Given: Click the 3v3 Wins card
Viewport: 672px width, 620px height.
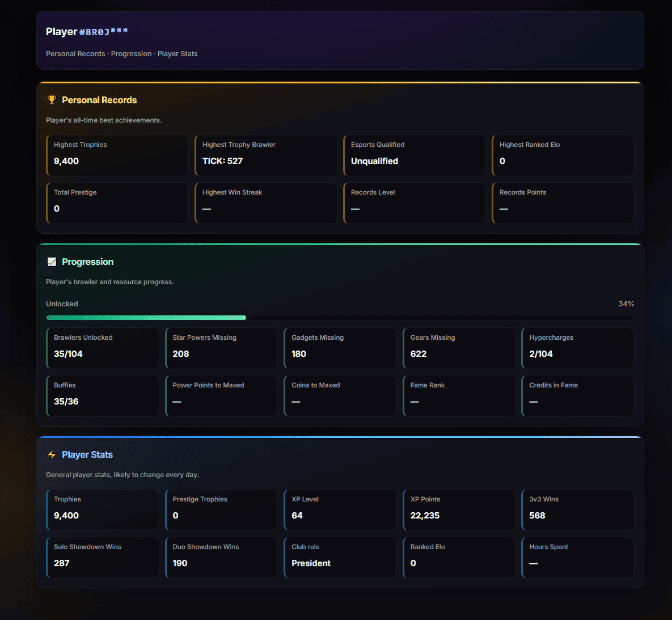Looking at the screenshot, I should [x=578, y=510].
